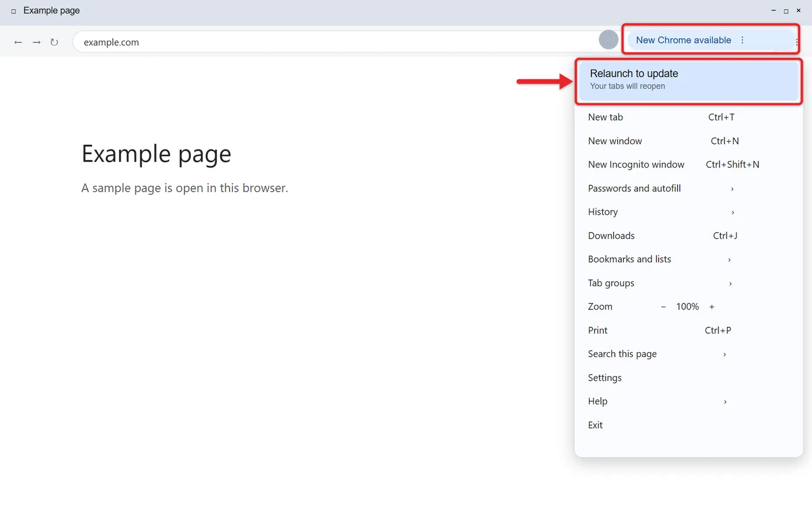Open Settings from the Chrome menu
The image size is (812, 514).
tap(688, 378)
